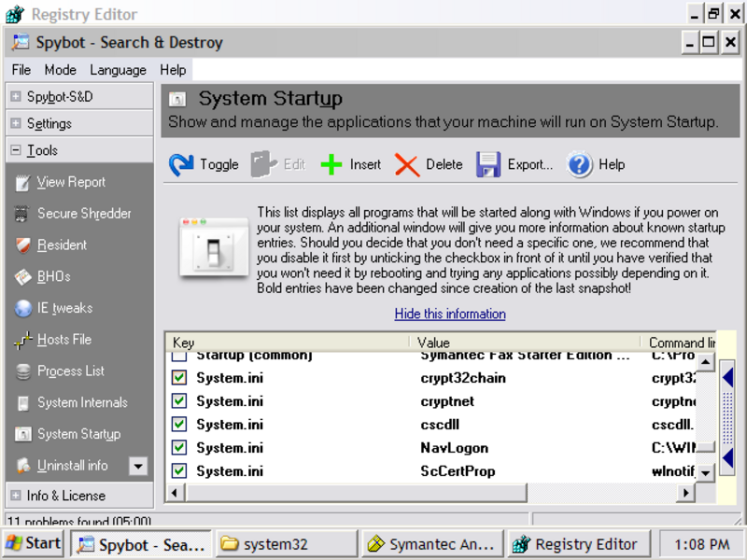Click the upper blue arrow on right panel
747x560 pixels.
point(727,378)
